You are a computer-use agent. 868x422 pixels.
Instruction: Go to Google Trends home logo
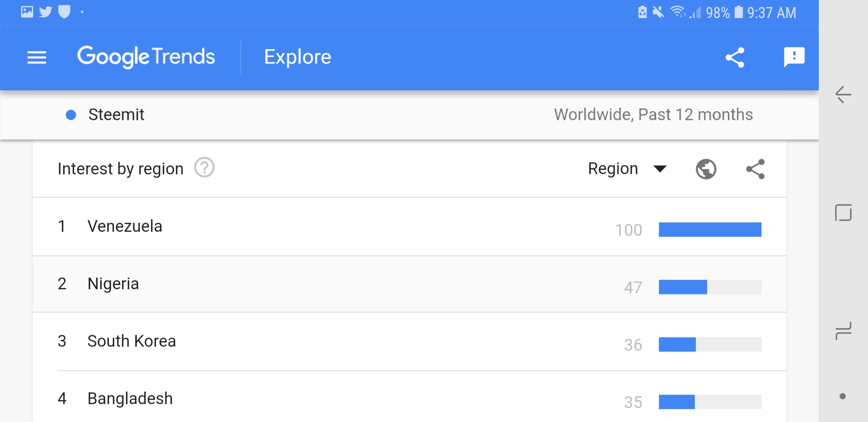pyautogui.click(x=146, y=57)
